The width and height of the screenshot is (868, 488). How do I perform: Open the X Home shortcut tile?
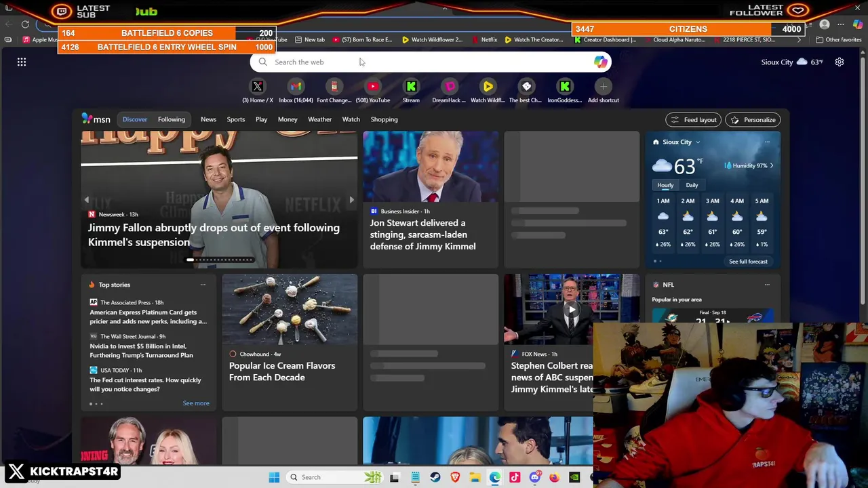click(x=258, y=91)
